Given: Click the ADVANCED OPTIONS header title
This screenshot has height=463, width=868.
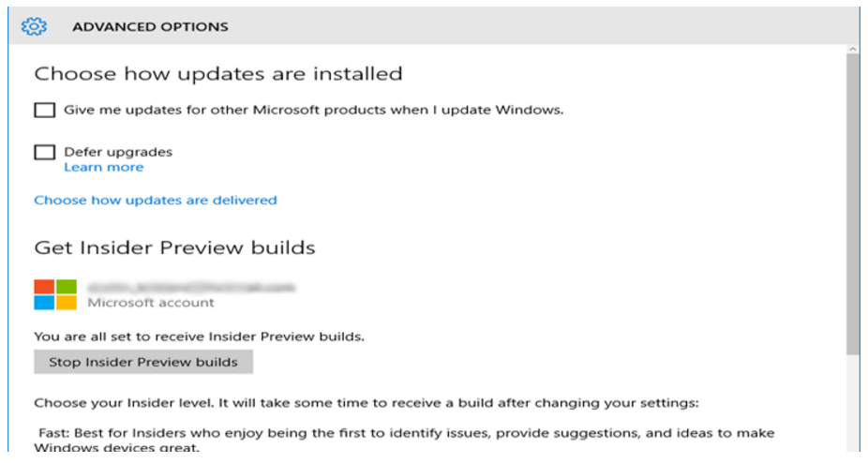Looking at the screenshot, I should [150, 26].
